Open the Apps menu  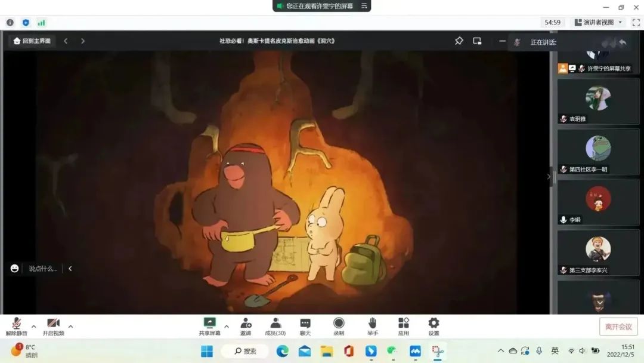pos(404,327)
